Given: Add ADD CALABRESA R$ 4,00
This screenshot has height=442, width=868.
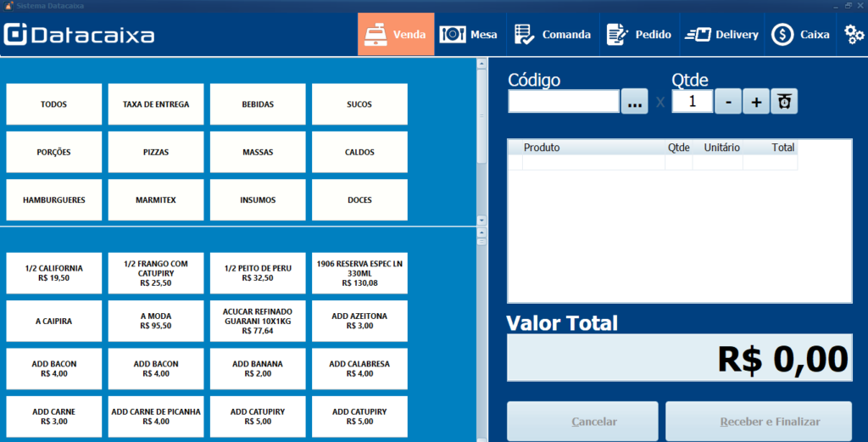Looking at the screenshot, I should point(359,369).
